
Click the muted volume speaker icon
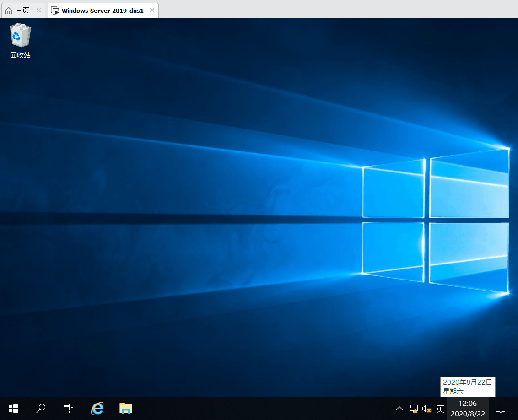point(426,409)
